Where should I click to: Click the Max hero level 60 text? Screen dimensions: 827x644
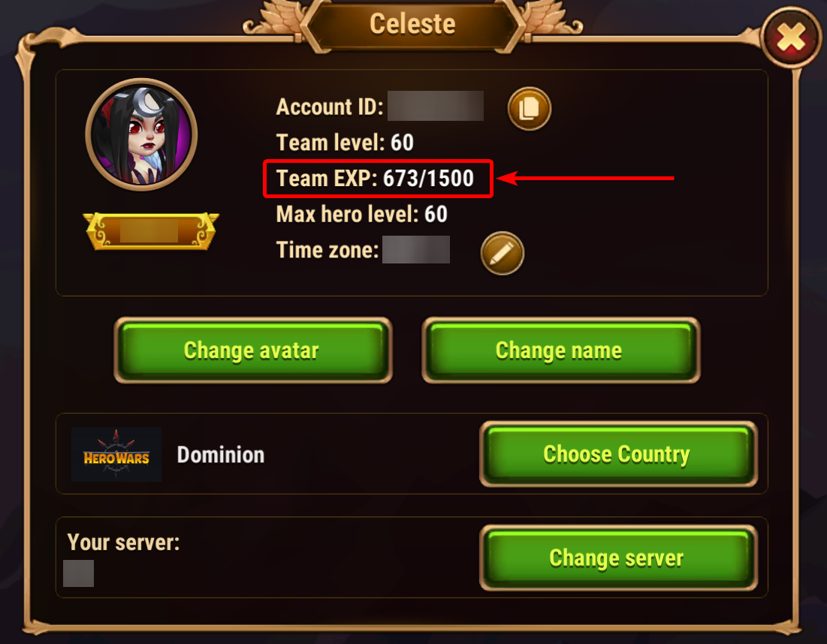pos(362,214)
